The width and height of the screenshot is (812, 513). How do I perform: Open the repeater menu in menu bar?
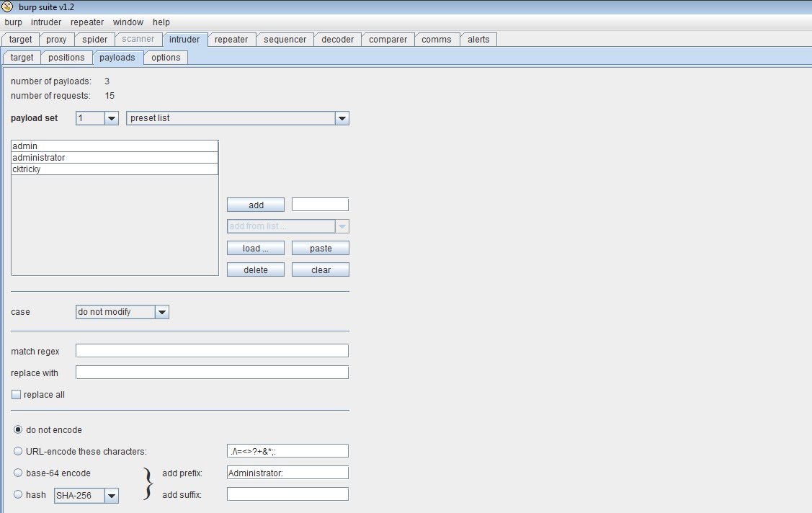[87, 22]
